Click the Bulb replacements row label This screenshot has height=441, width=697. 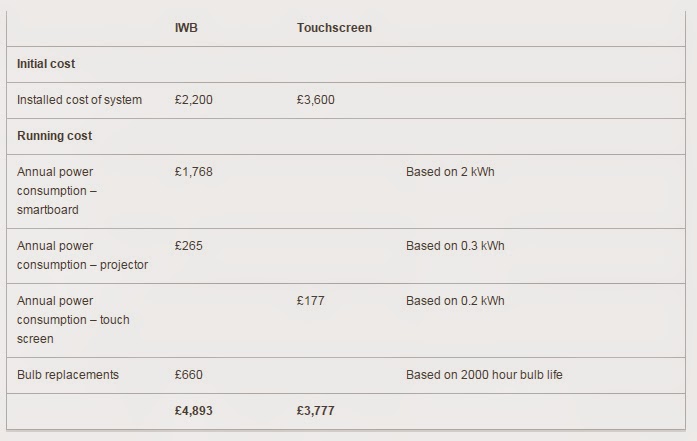point(68,375)
